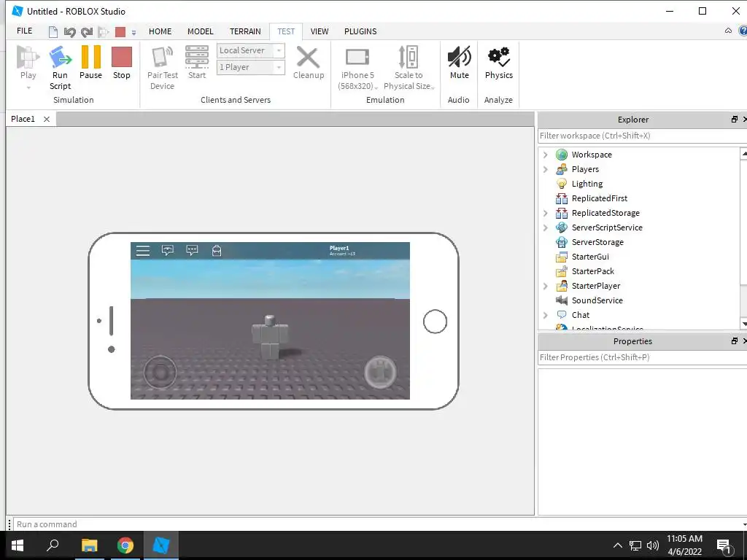747x560 pixels.
Task: Tap the virtual thumbstick in emulated game
Action: (x=160, y=373)
